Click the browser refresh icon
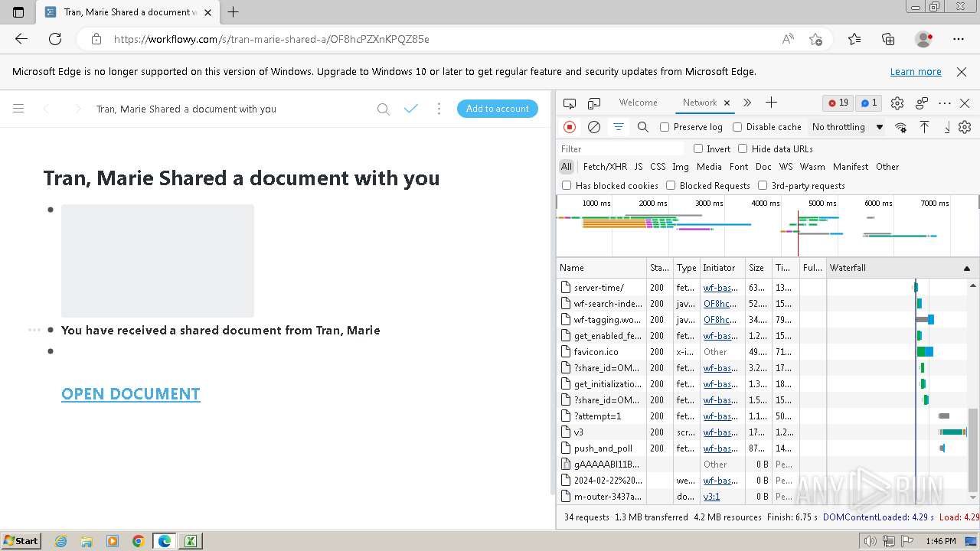Screen dimensions: 980x551 55,39
